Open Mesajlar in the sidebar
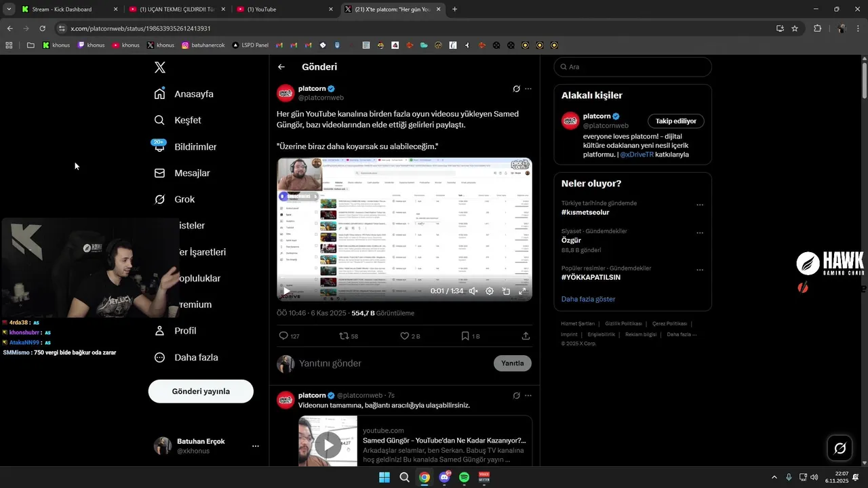Viewport: 868px width, 488px height. pos(182,173)
